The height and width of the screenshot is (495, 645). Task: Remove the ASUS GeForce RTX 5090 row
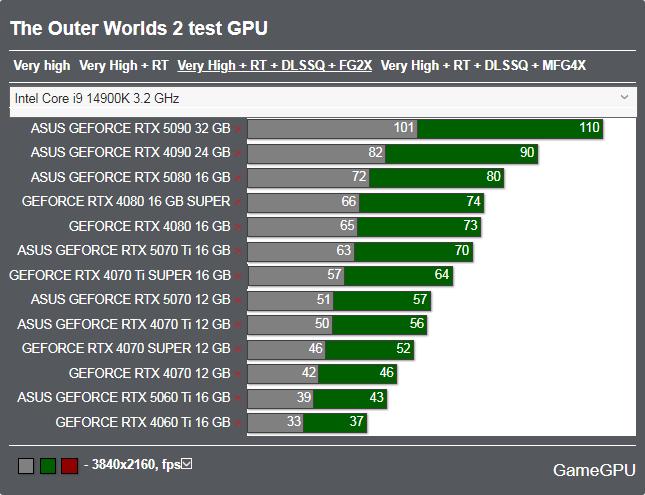pos(238,129)
